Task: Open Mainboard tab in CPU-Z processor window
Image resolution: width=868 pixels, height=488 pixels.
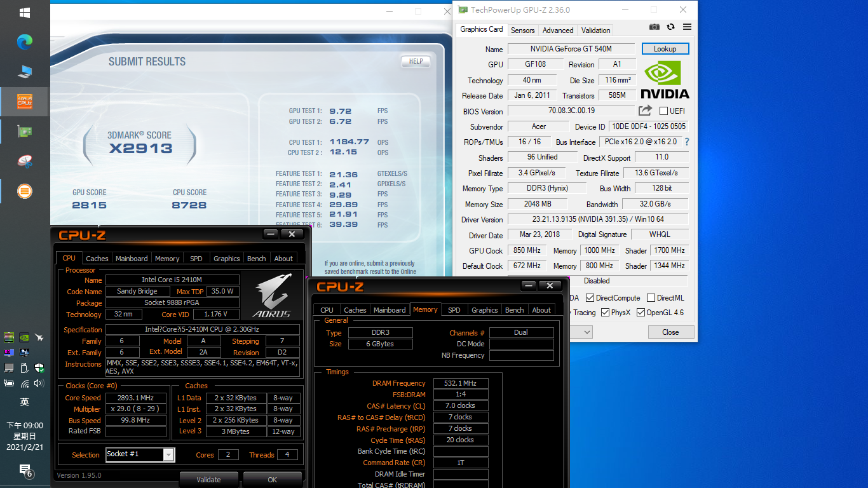Action: coord(132,258)
